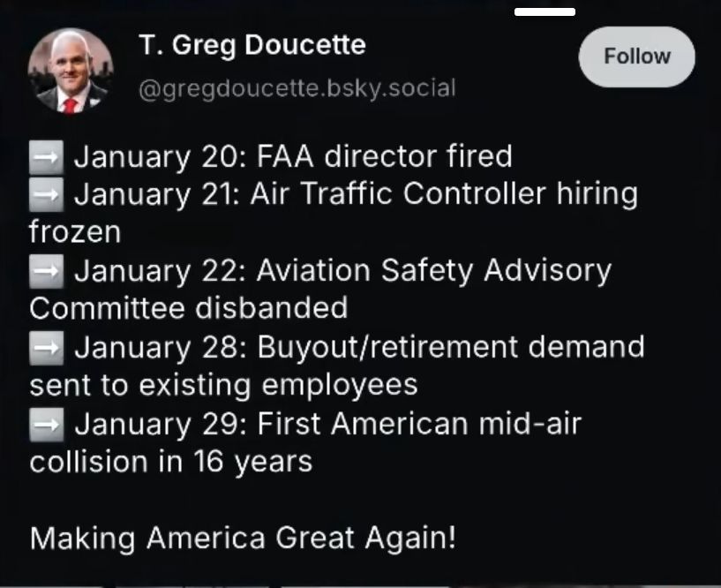Click the "First American mid-air" text line
The height and width of the screenshot is (588, 721).
tap(419, 424)
